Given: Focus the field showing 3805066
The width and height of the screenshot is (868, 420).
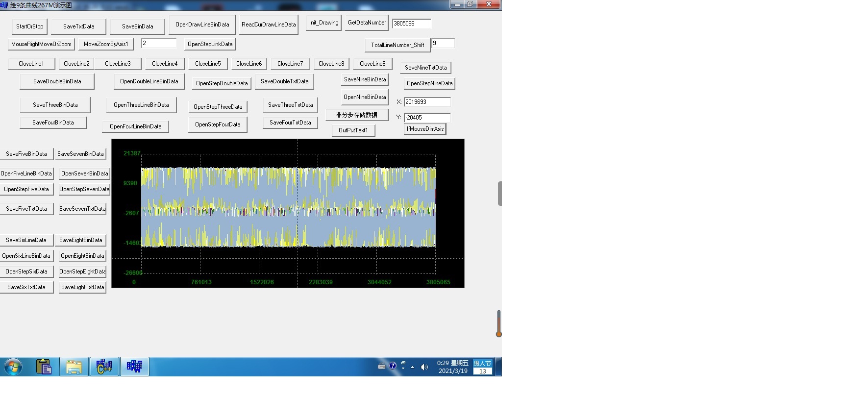Looking at the screenshot, I should coord(412,24).
